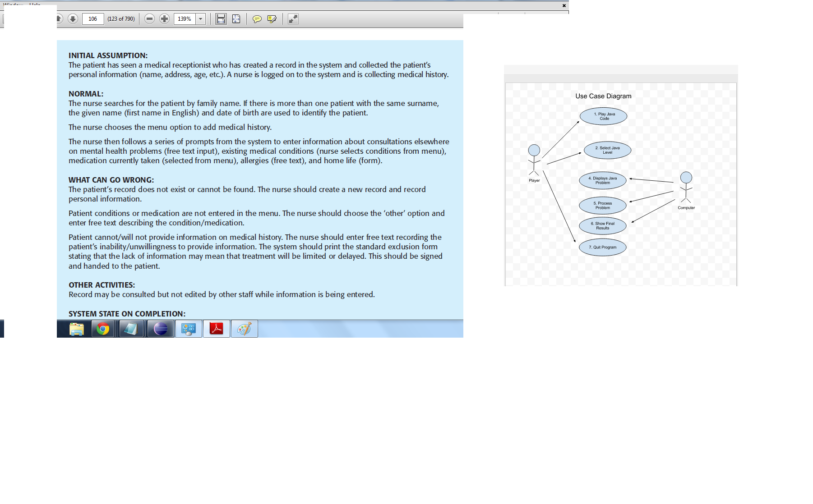
Task: Open the control panel taskbar icon
Action: [x=188, y=329]
